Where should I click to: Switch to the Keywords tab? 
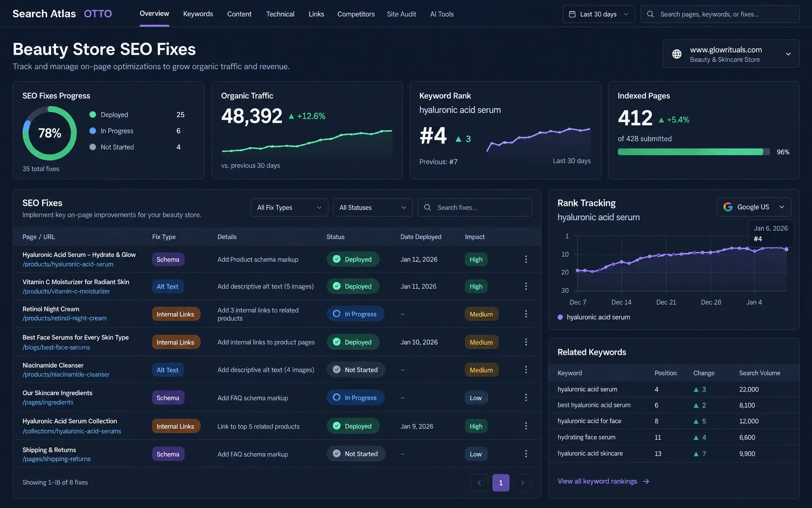(198, 14)
